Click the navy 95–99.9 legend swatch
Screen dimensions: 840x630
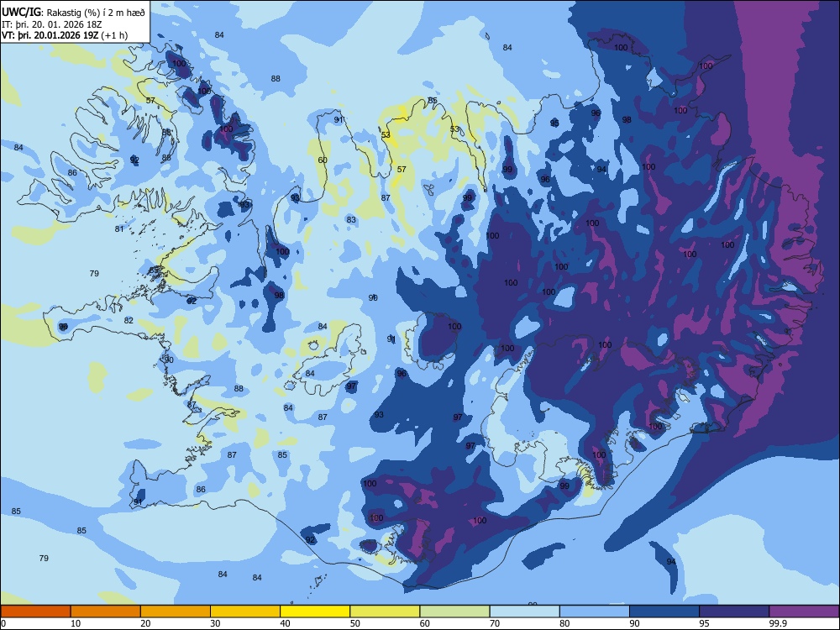point(734,612)
